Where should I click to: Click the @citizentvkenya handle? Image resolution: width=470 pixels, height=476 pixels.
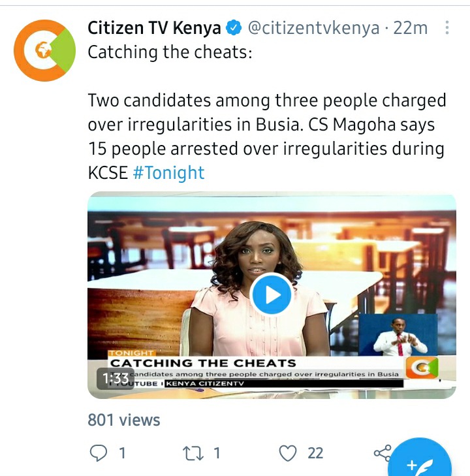click(x=313, y=28)
